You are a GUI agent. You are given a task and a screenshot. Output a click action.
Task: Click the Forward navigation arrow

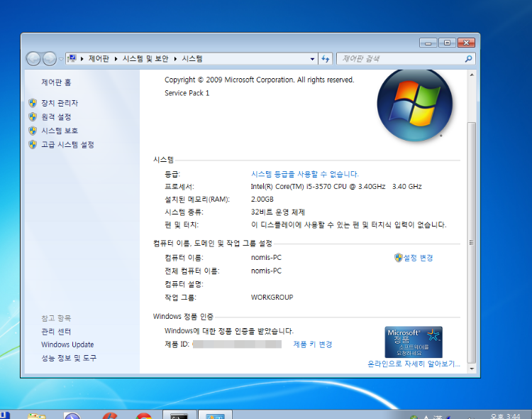50,59
